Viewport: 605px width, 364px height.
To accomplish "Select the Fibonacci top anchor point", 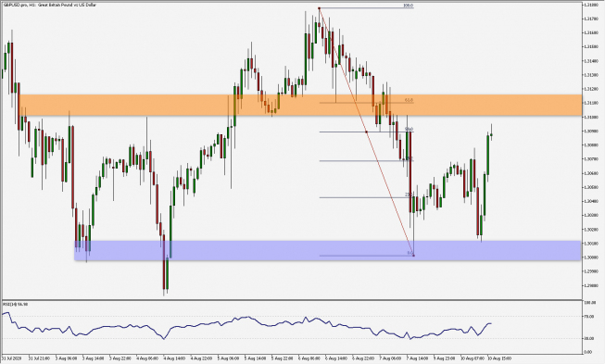I will tap(319, 8).
